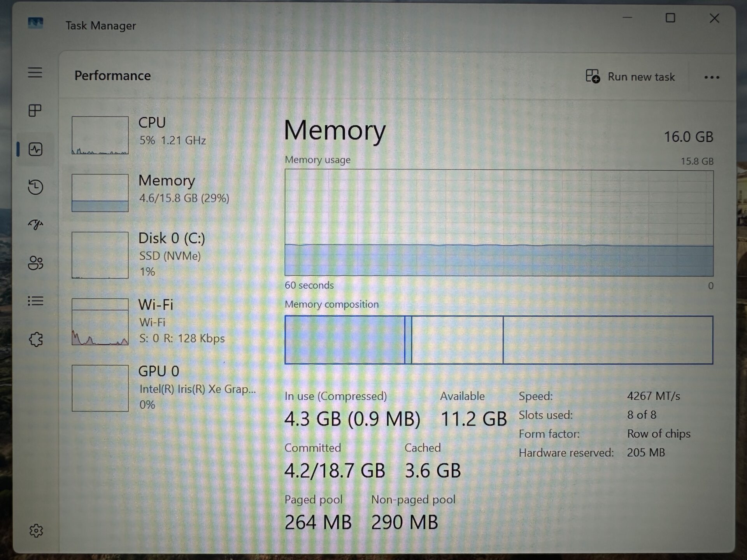Click the Wi-Fi throughput thumbnail graph
Screen dimensions: 747x560
[x=100, y=322]
